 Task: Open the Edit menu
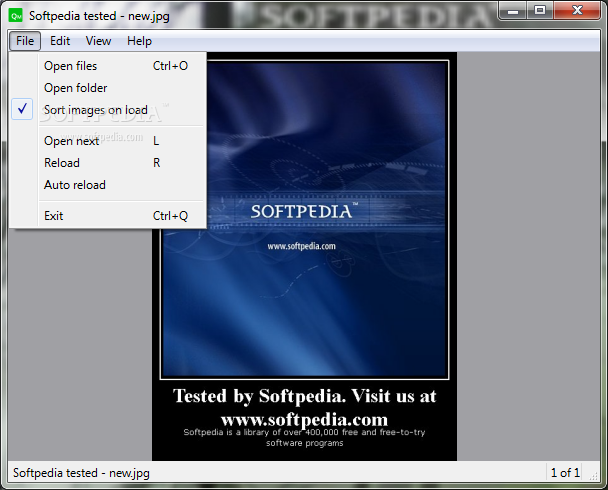point(60,41)
